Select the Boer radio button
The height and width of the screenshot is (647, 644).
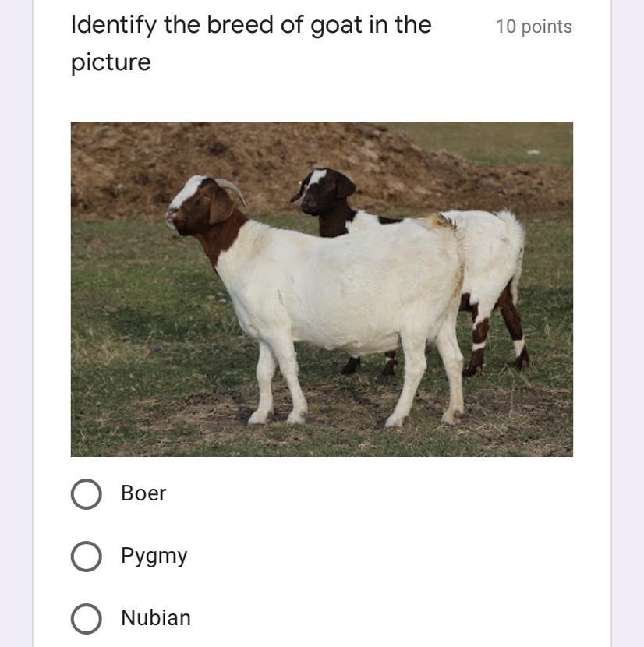[86, 493]
